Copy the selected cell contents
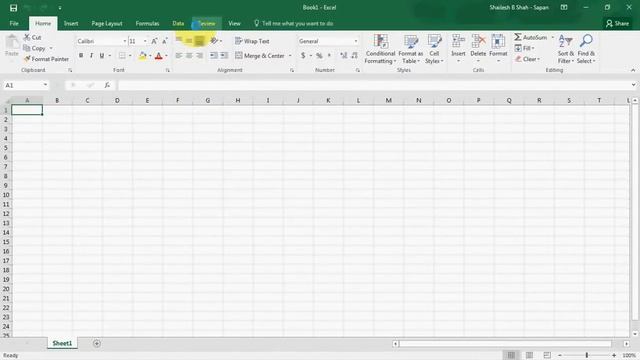 [x=35, y=48]
